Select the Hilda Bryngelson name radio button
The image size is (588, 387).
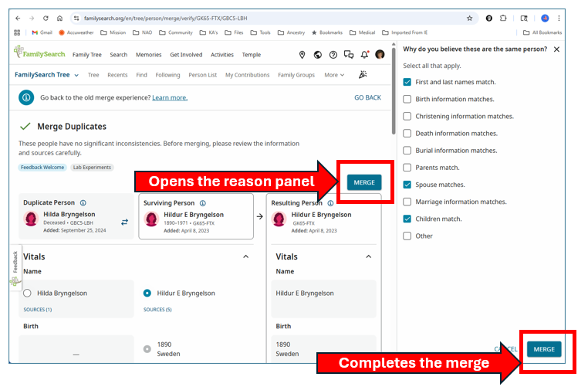pos(27,294)
